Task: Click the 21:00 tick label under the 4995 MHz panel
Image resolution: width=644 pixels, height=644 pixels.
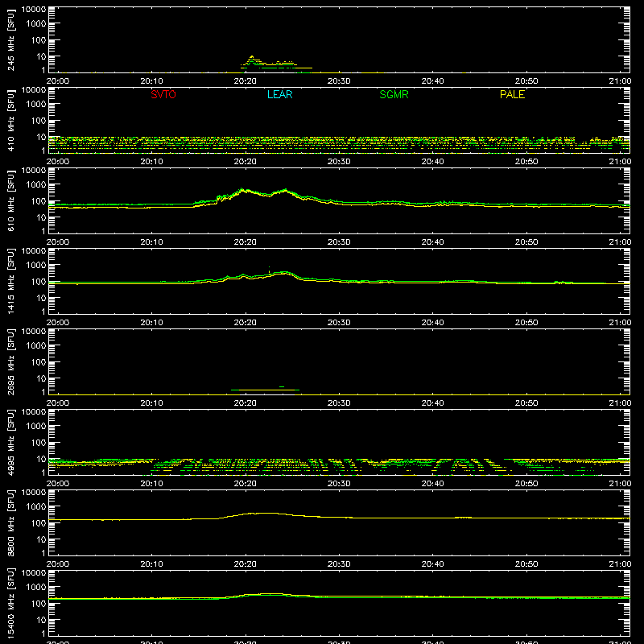Action: [x=620, y=484]
